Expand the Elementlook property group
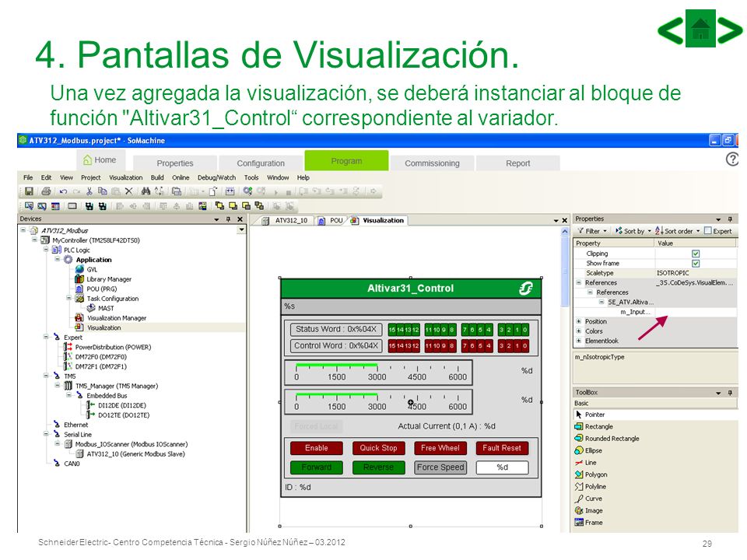The width and height of the screenshot is (747, 560). pyautogui.click(x=579, y=341)
